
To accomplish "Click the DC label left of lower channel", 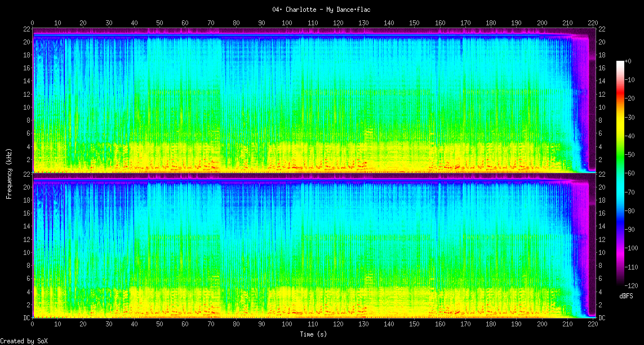I will click(x=26, y=318).
